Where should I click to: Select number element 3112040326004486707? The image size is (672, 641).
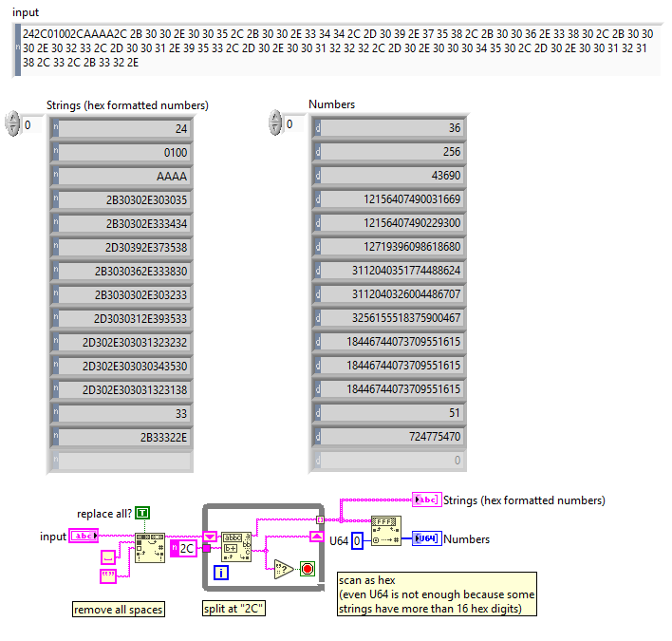point(389,293)
